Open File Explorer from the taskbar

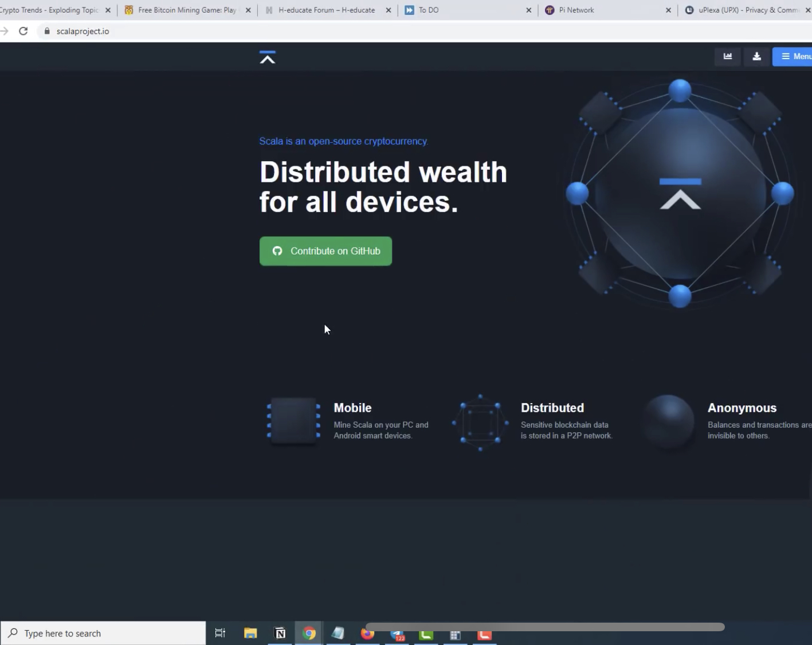coord(250,633)
